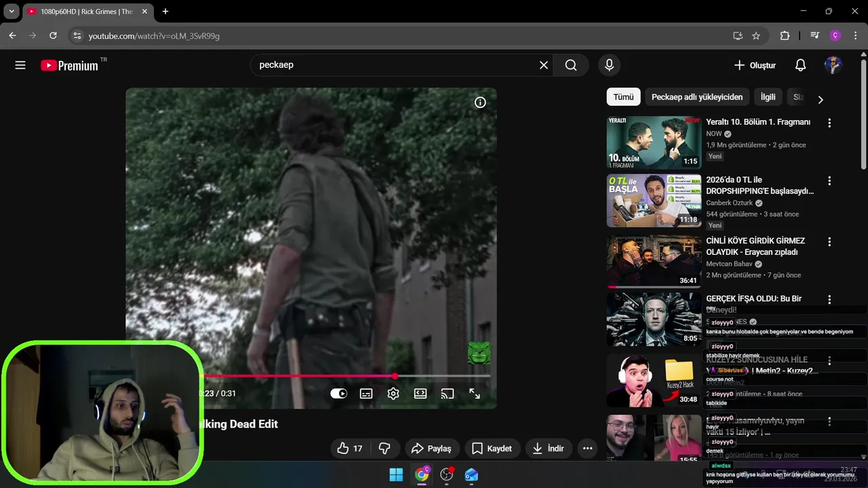This screenshot has width=868, height=488.
Task: Toggle the autoplay switch in player
Action: click(338, 393)
